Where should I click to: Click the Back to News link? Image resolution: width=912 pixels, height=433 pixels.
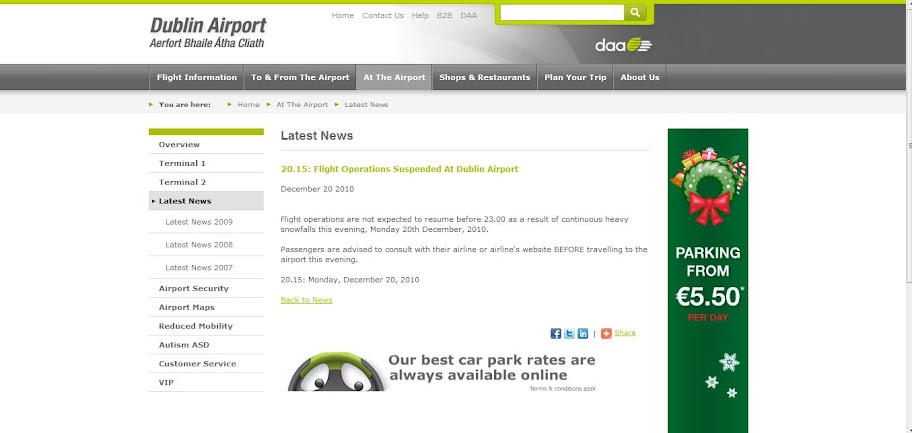click(307, 300)
